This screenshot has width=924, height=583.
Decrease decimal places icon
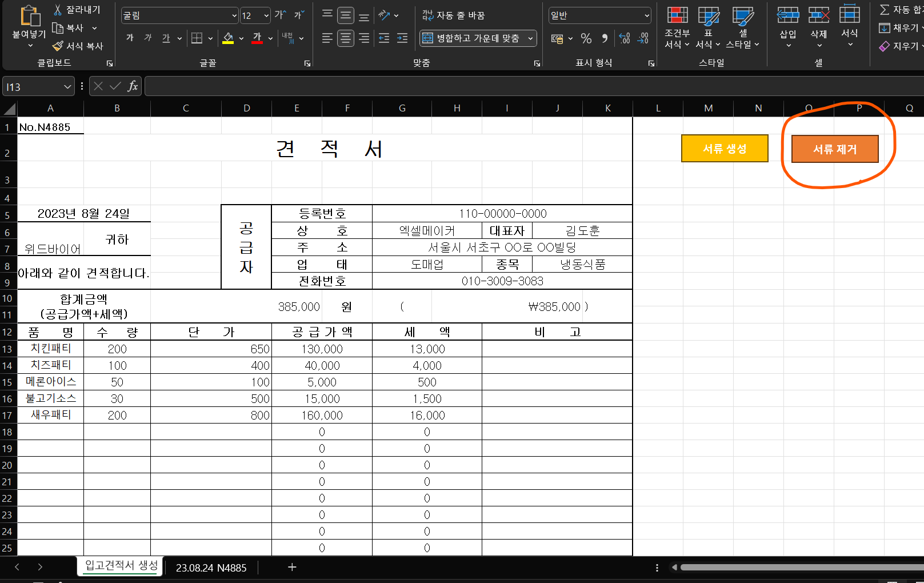[643, 38]
